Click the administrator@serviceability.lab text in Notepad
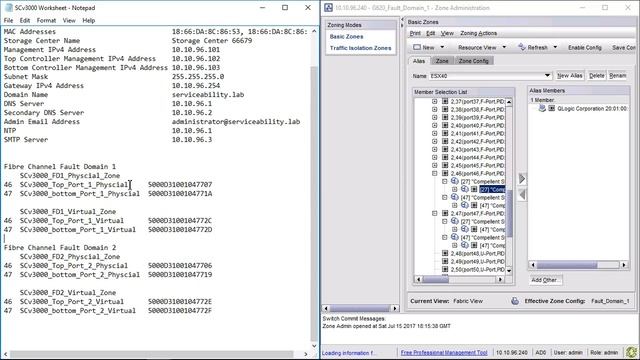This screenshot has width=640, height=360. [x=236, y=122]
